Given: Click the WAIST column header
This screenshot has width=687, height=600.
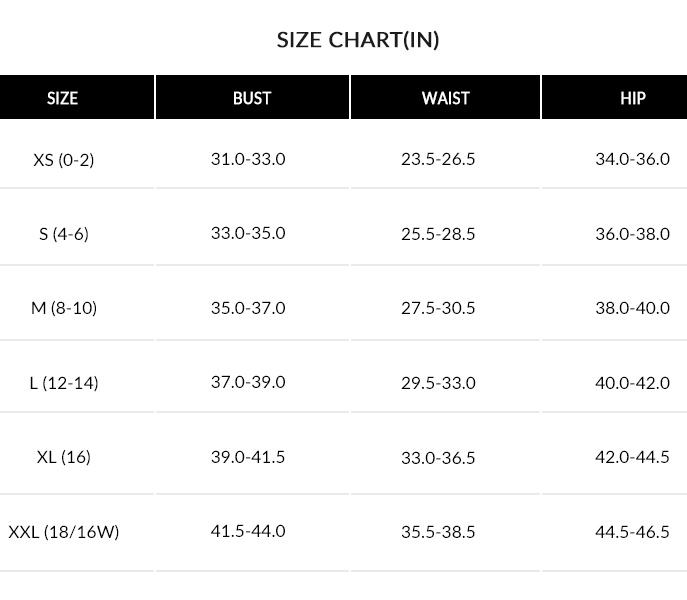Looking at the screenshot, I should [x=446, y=98].
